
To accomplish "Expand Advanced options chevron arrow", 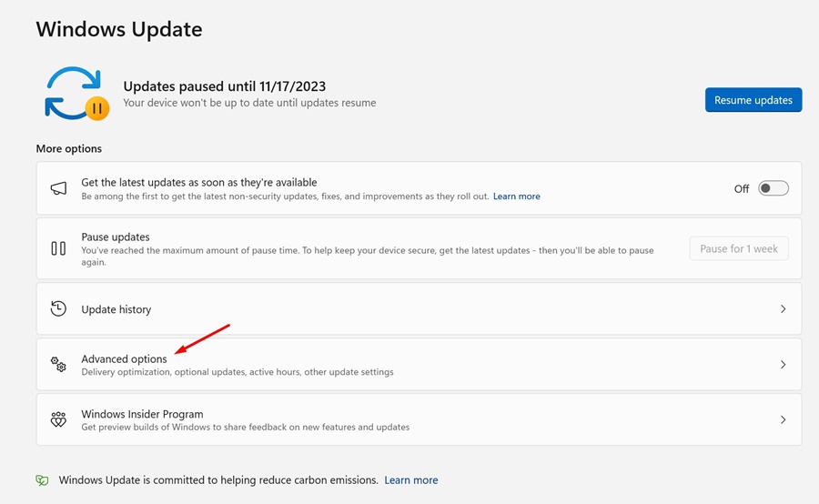I will coord(783,365).
